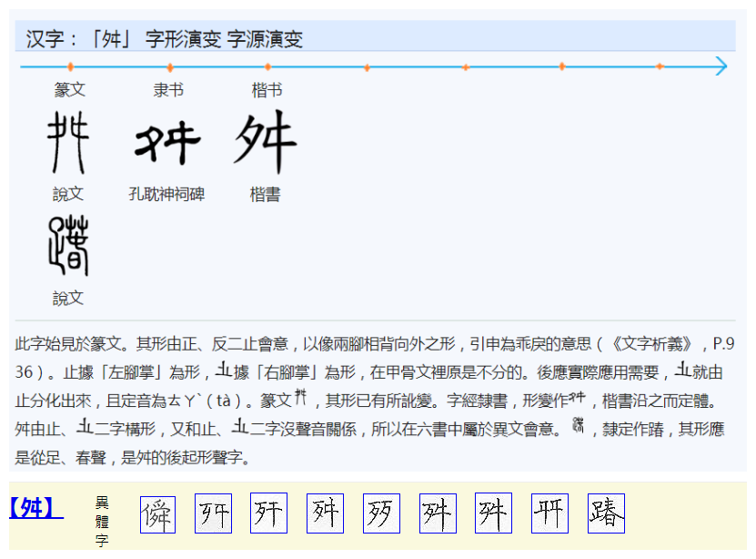Choose the eighth variant character box
Image resolution: width=756 pixels, height=559 pixels.
[549, 514]
